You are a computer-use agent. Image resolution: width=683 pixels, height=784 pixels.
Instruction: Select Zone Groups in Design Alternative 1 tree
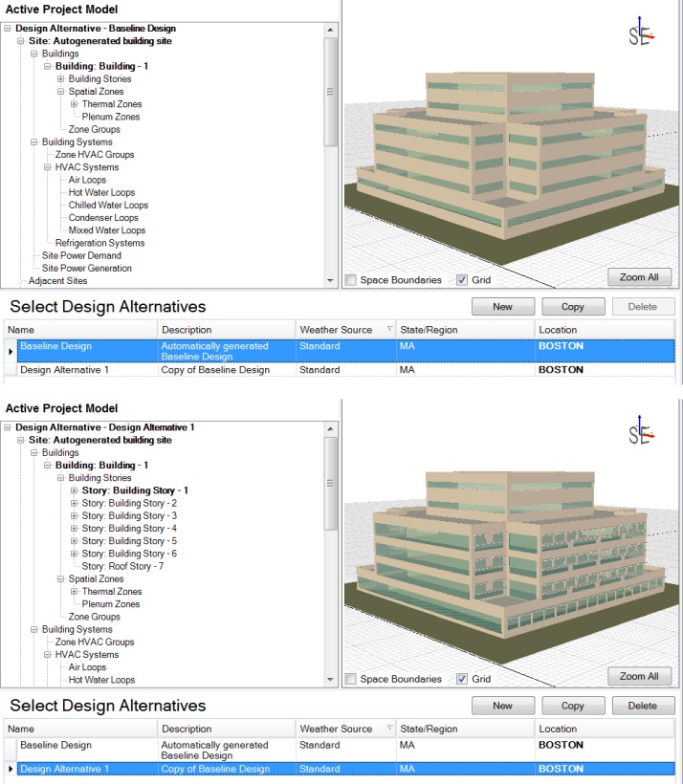point(95,617)
